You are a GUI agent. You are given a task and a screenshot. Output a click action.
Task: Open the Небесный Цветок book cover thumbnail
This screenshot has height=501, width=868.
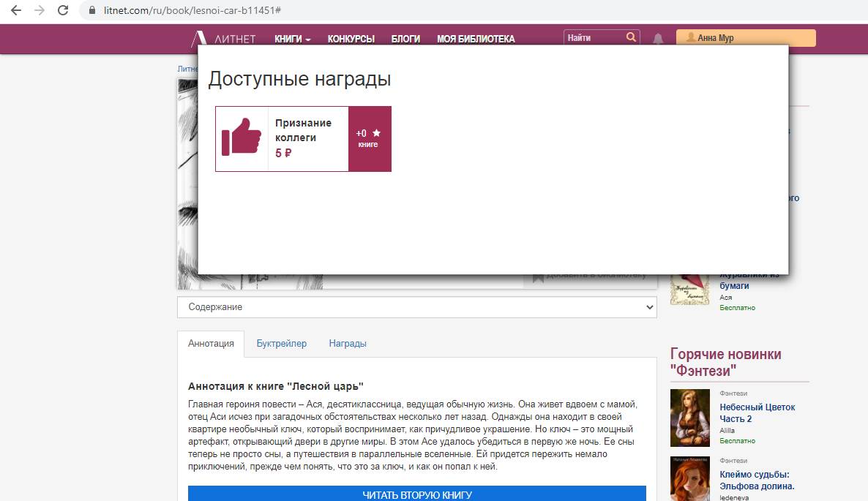689,418
